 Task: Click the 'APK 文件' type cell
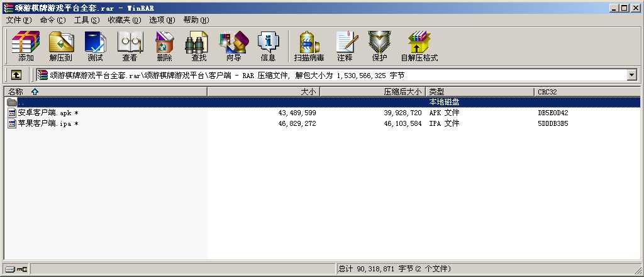click(x=444, y=113)
